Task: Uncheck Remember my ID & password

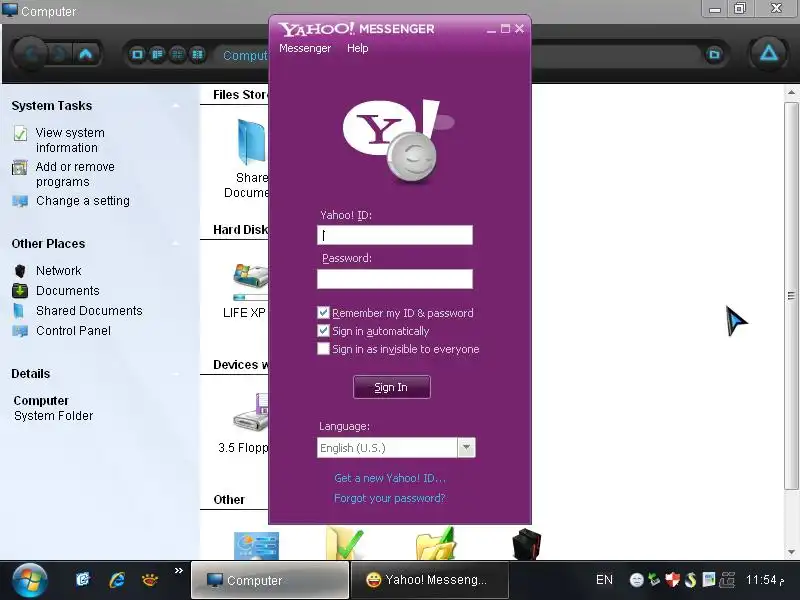Action: 323,312
